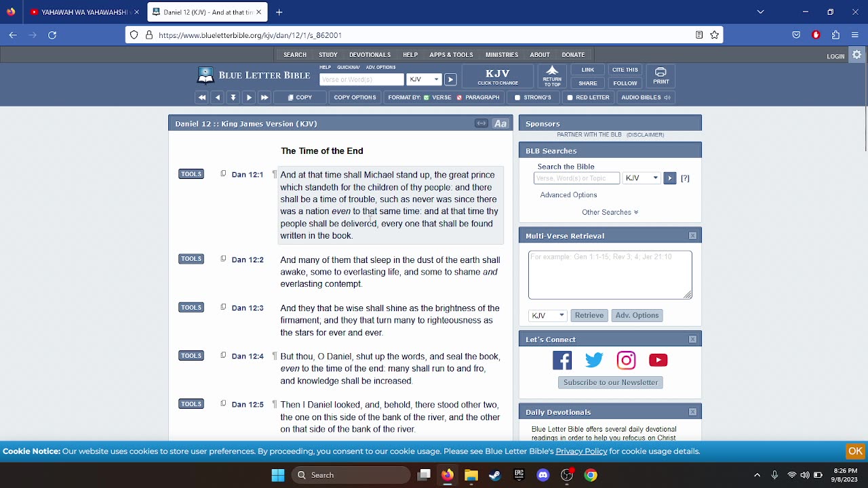Image resolution: width=868 pixels, height=488 pixels.
Task: Open the Study menu
Action: click(x=328, y=55)
